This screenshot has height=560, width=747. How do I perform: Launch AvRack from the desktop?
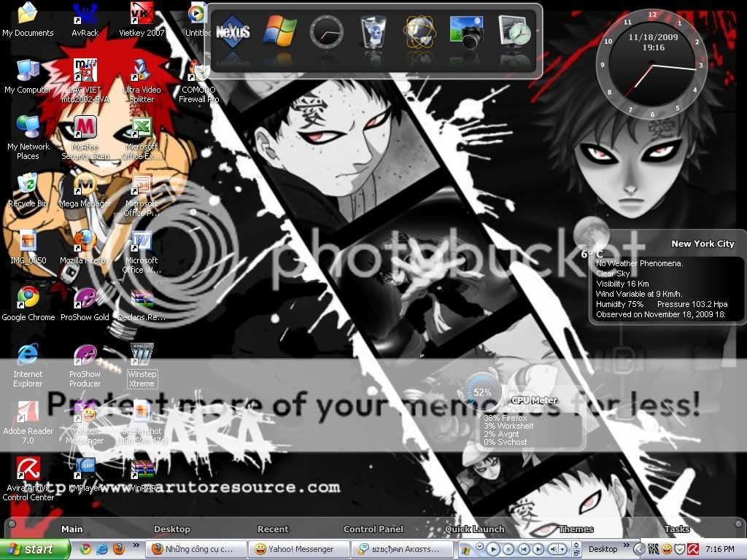85,20
